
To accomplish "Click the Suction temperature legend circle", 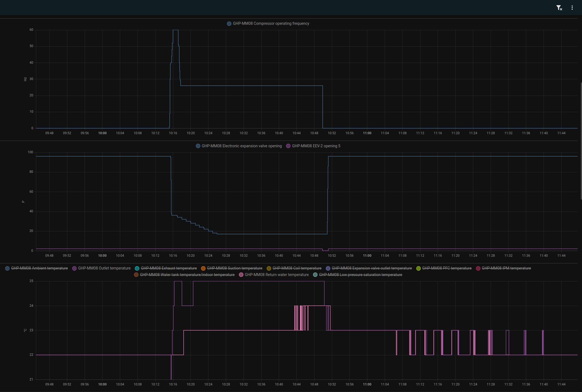I will [203, 268].
